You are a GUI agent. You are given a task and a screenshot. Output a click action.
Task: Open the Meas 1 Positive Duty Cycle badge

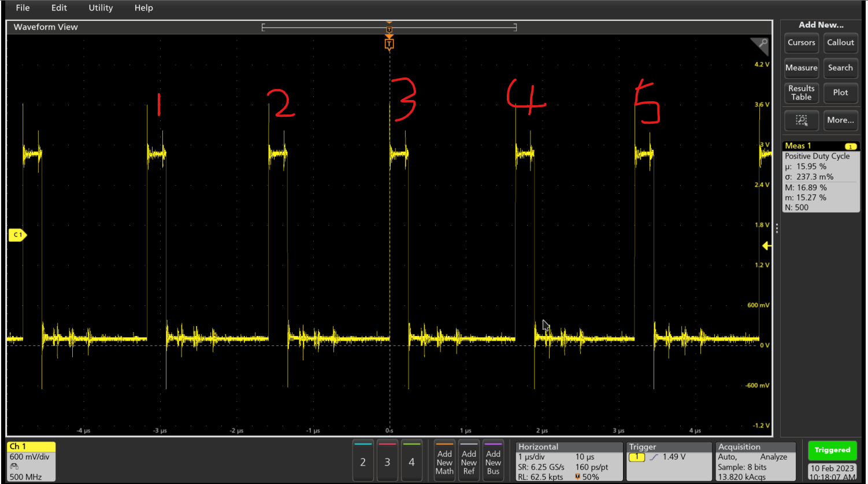click(821, 177)
